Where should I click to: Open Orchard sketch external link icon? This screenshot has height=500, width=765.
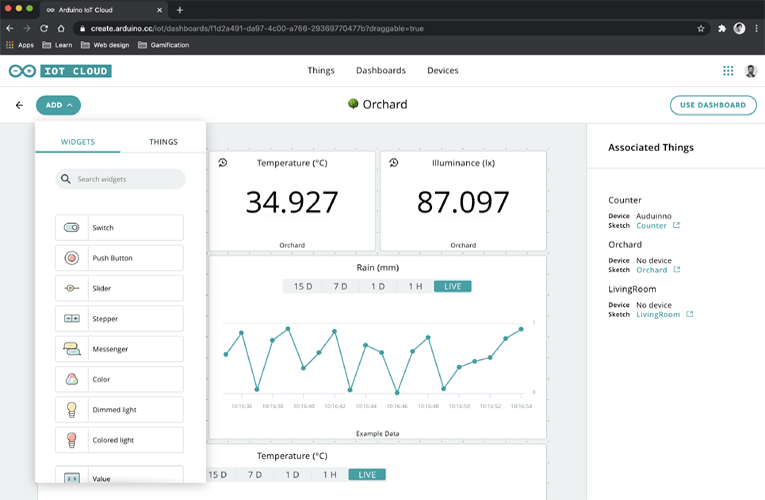click(x=677, y=270)
